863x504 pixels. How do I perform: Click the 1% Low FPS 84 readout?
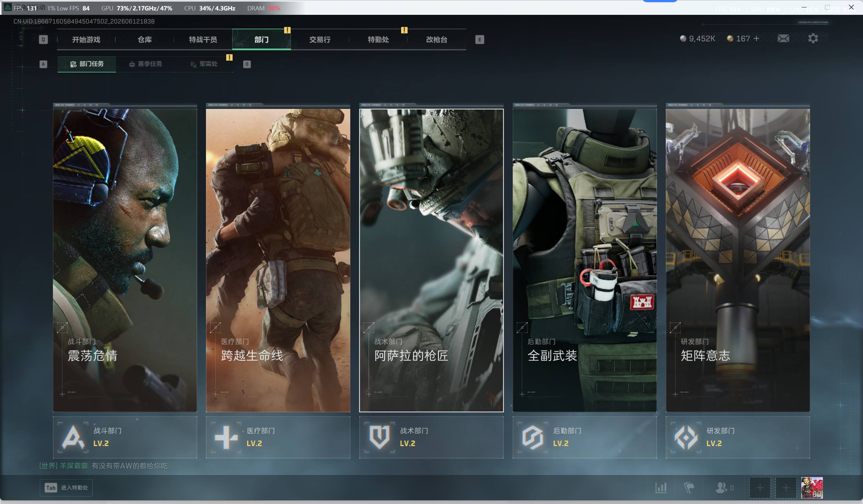click(68, 8)
